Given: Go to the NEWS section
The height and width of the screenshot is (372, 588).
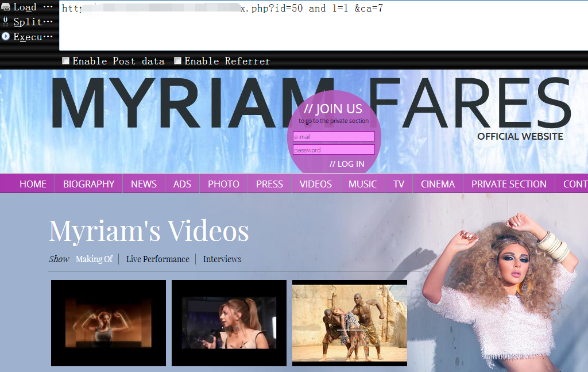Looking at the screenshot, I should (144, 184).
